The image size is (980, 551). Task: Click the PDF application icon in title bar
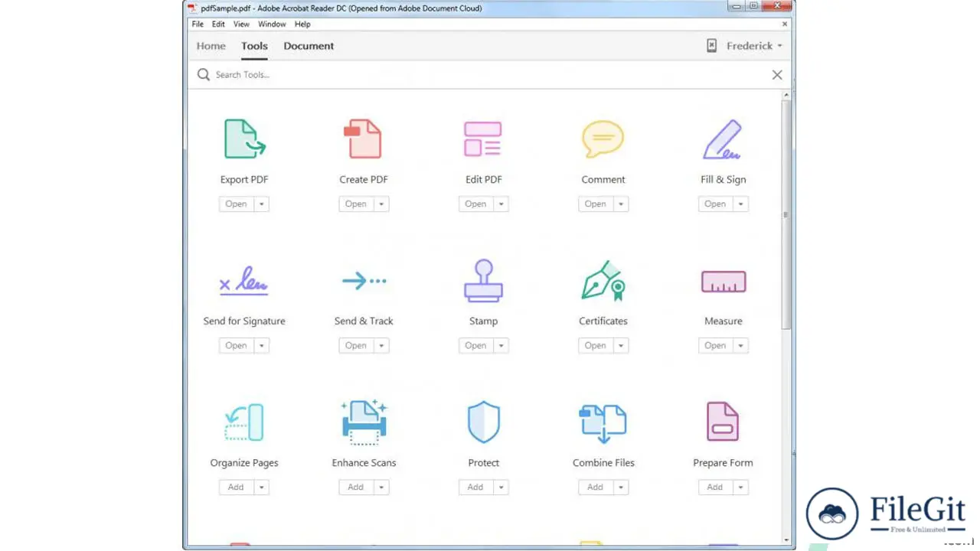192,8
